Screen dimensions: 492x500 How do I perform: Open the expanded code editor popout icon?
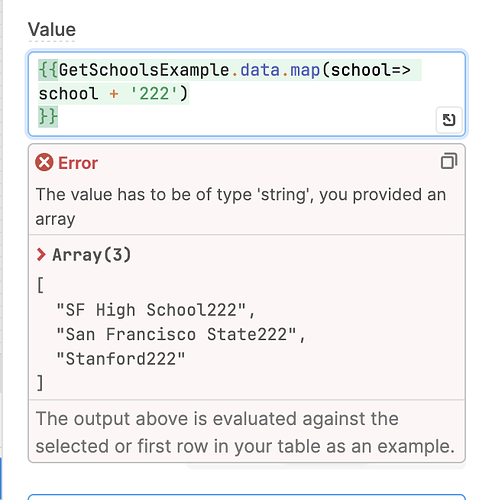pos(449,120)
